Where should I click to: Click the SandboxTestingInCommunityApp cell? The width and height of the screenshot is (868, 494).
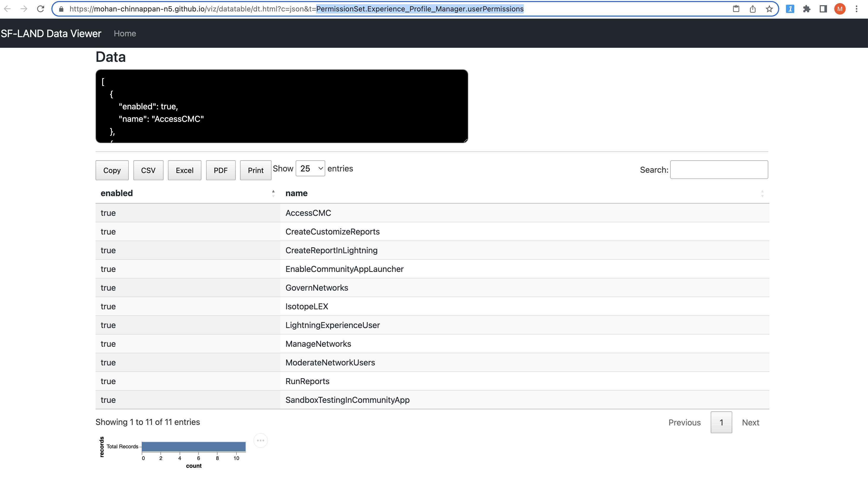tap(525, 399)
